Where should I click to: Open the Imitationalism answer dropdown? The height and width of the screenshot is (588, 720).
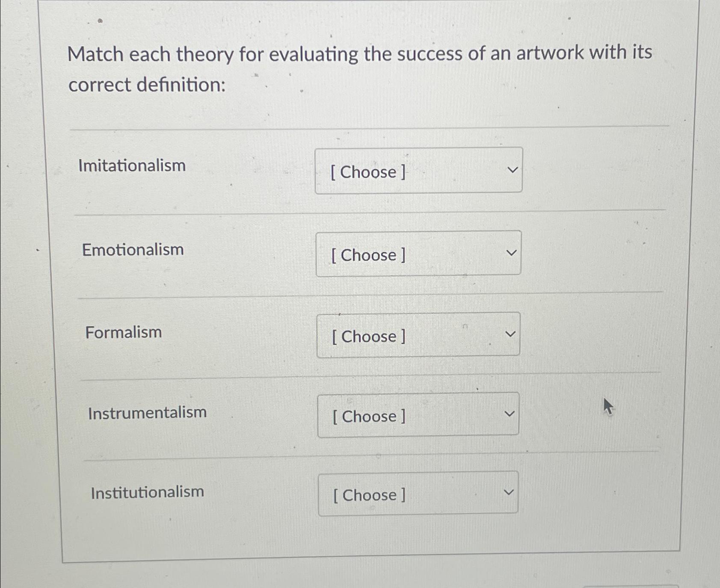(x=419, y=171)
